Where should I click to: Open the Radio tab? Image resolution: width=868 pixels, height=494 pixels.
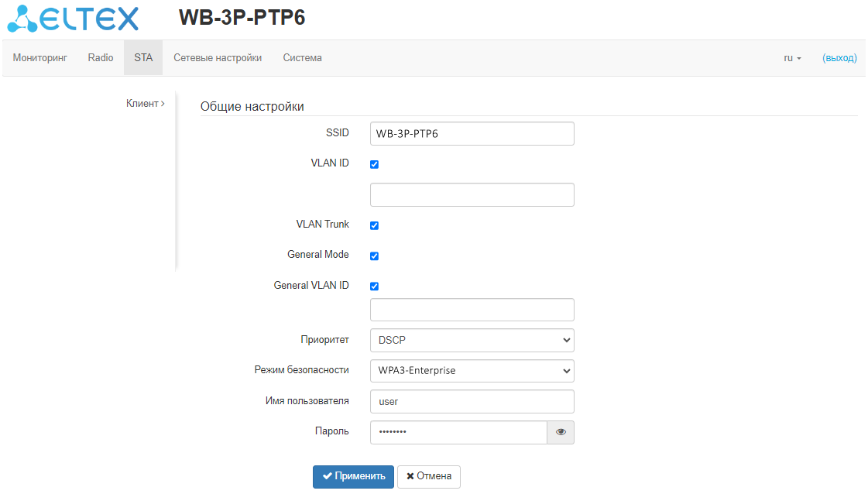coord(101,58)
